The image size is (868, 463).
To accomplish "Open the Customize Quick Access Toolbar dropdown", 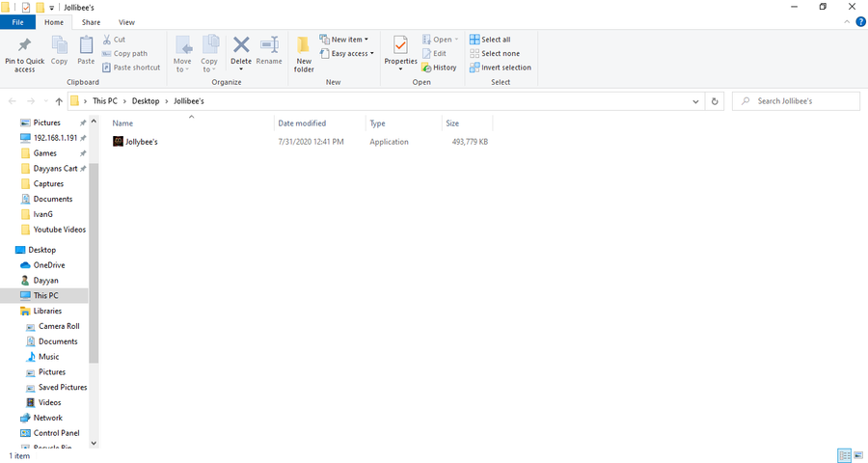I will (x=52, y=8).
